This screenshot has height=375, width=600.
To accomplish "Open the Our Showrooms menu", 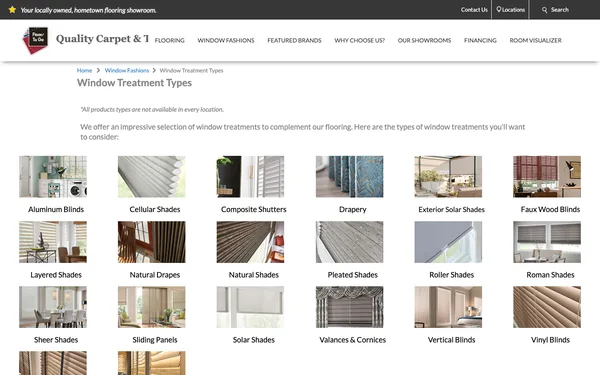I will [424, 40].
